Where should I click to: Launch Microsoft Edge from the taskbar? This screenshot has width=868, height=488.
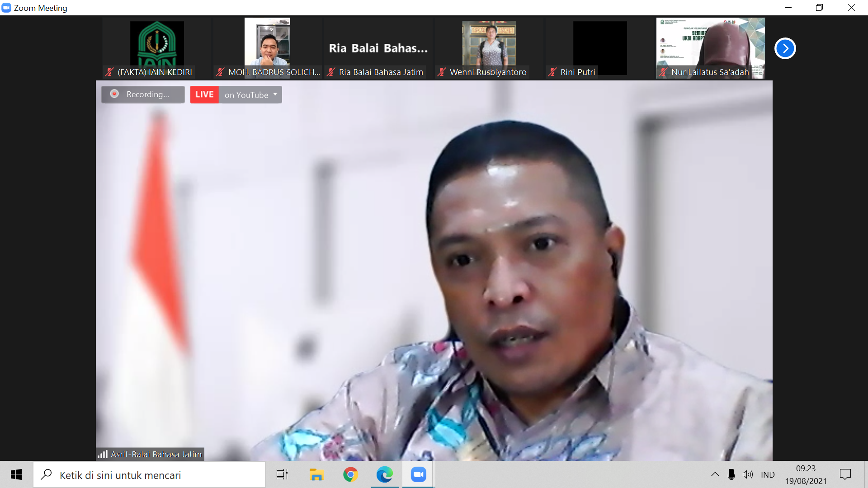pyautogui.click(x=384, y=474)
